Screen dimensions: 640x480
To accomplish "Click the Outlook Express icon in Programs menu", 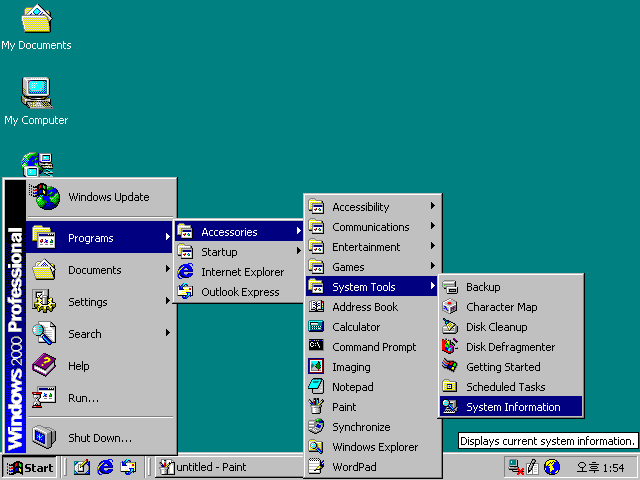I will (185, 291).
